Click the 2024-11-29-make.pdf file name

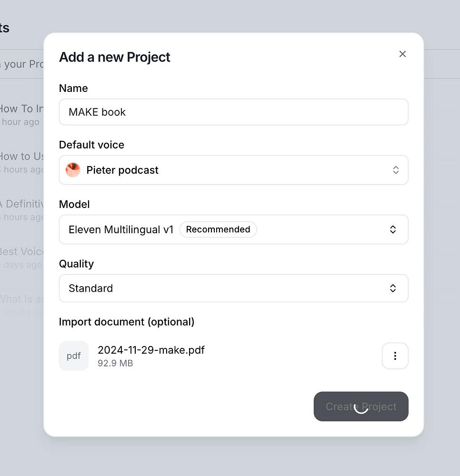151,350
